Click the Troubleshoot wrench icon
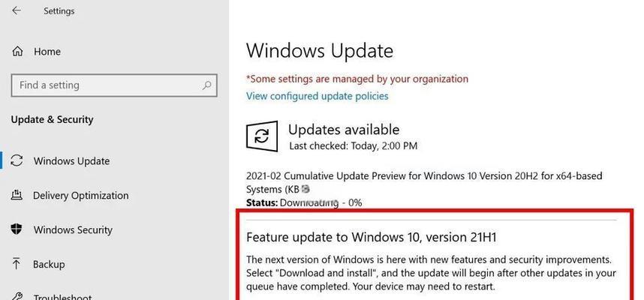 click(17, 296)
